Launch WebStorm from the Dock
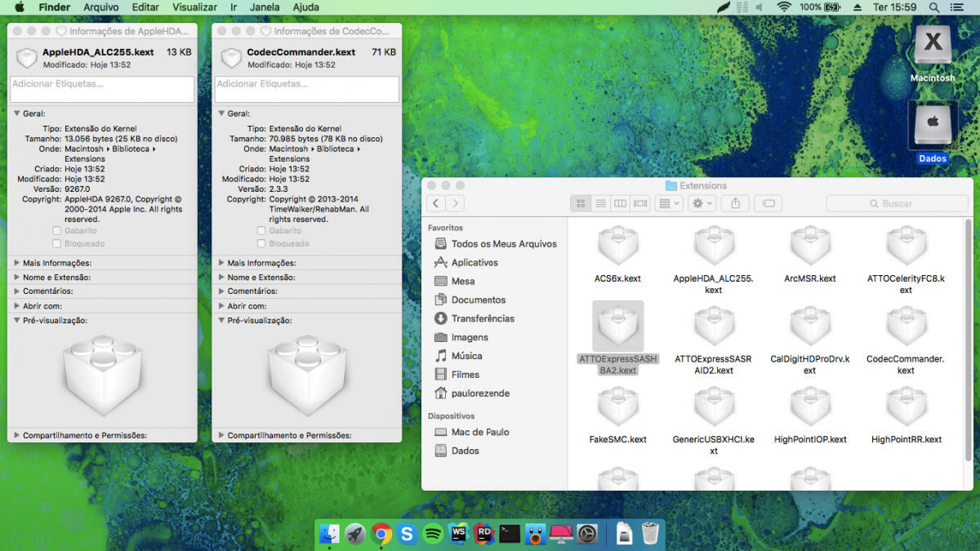The image size is (980, 551). 459,534
